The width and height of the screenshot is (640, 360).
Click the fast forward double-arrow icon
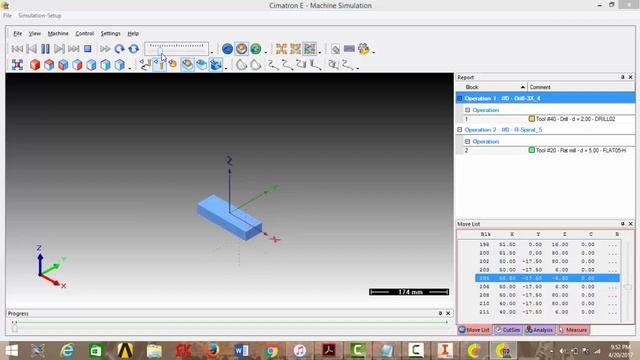pos(105,49)
